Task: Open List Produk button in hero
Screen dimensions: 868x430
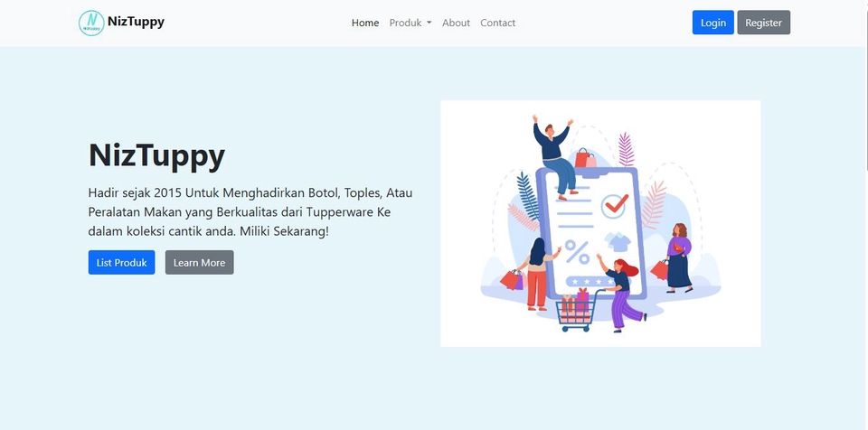Action: (x=122, y=262)
